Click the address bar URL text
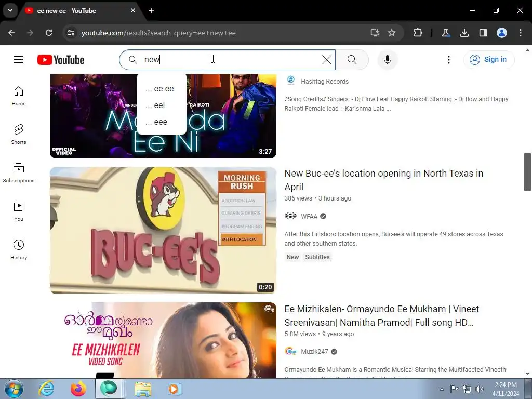 point(158,33)
